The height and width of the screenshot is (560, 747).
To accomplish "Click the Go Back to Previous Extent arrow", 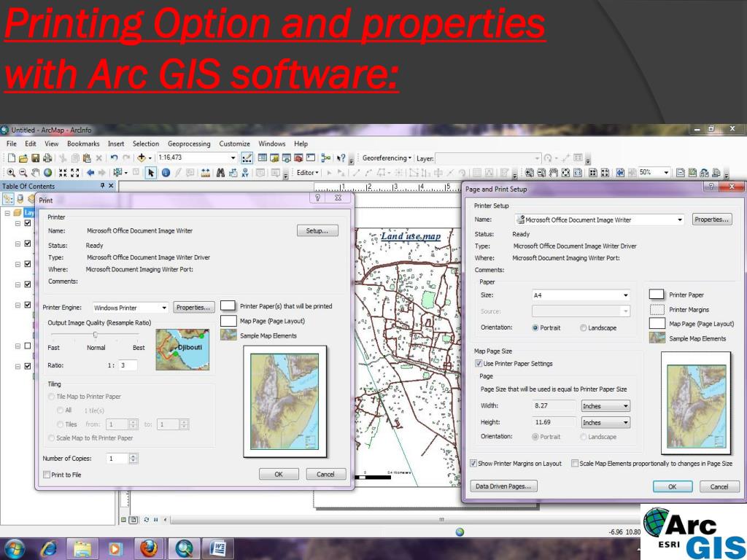I will pyautogui.click(x=90, y=173).
